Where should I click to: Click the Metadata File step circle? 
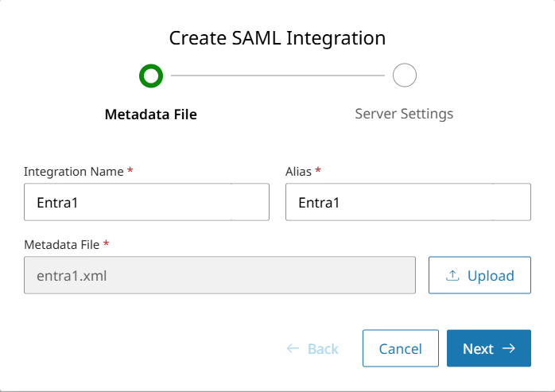[x=151, y=76]
